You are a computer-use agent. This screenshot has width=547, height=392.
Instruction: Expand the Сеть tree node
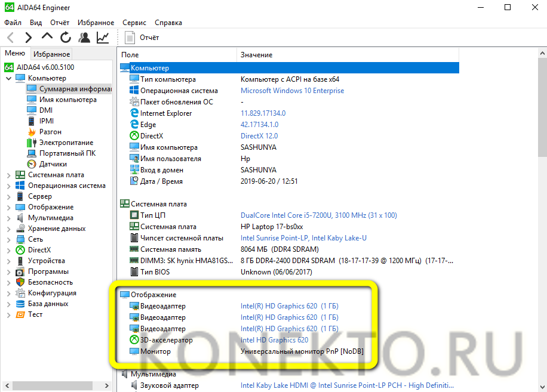click(x=9, y=240)
